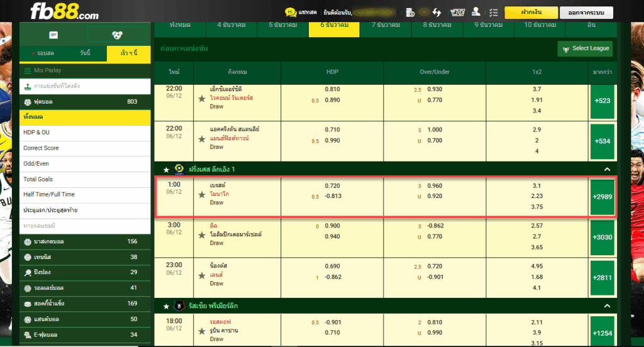
Task: Click the ฝากเงิน deposit button
Action: (531, 13)
